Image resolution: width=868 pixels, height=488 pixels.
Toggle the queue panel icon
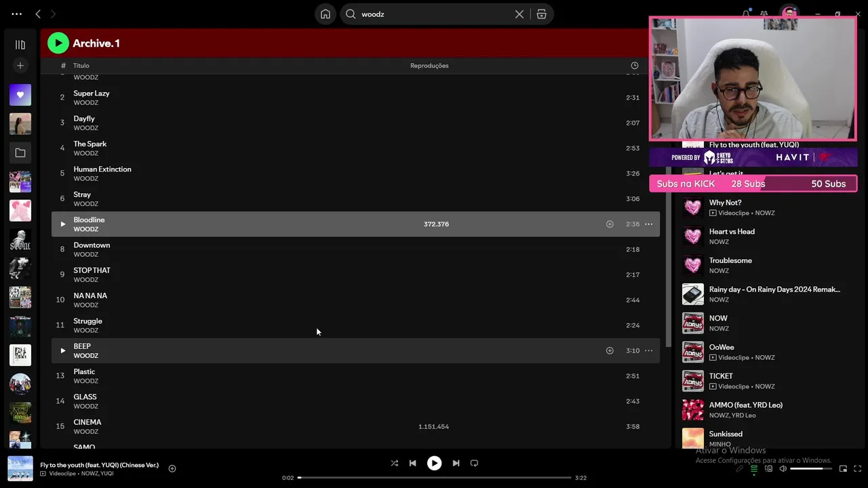[753, 469]
